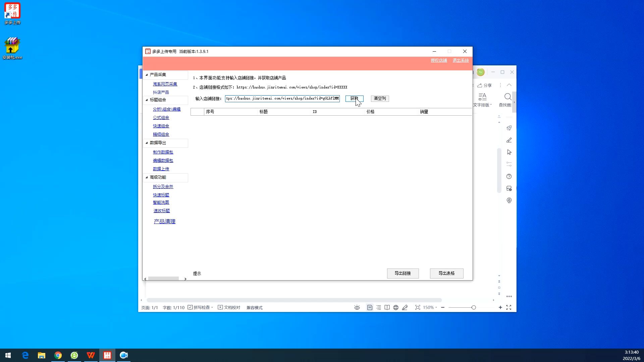
Task: Click the eye protection mode icon
Action: (x=357, y=307)
